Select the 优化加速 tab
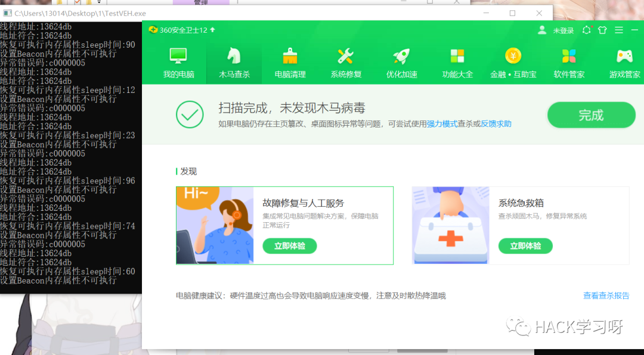644x355 pixels. 402,63
